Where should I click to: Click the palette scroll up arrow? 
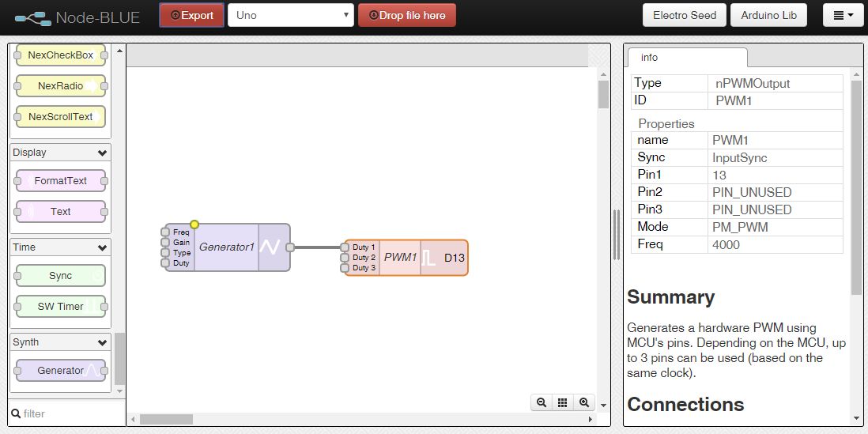click(119, 51)
